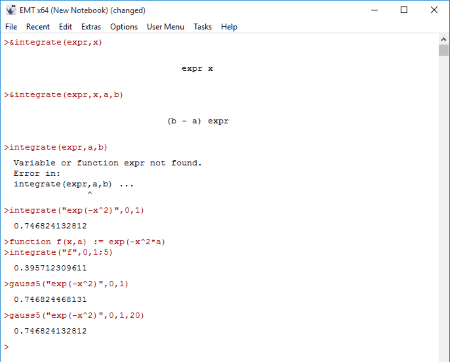Click the output result 0.395712309611

(x=50, y=268)
